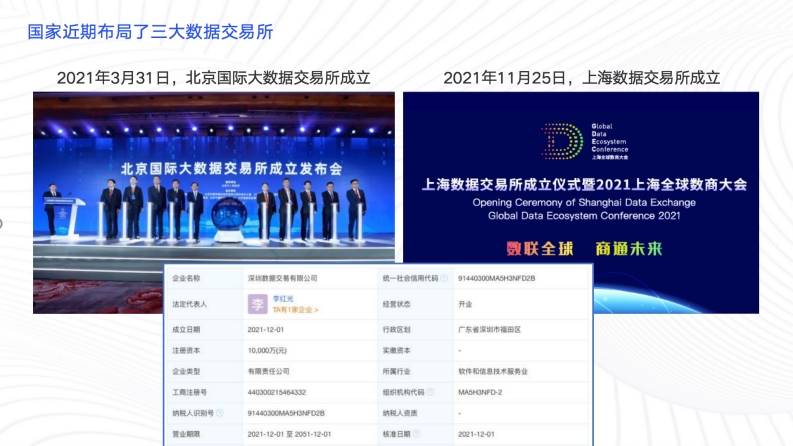Click help icon beside 统一社会信用代码
The image size is (793, 446).
444,278
